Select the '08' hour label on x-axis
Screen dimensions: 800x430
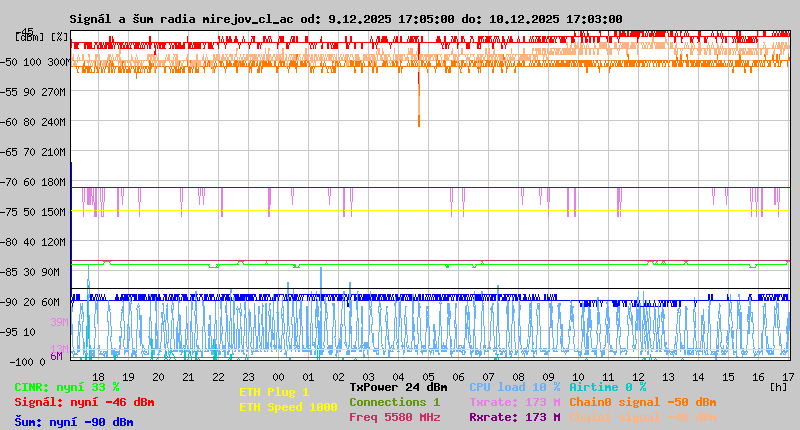pos(518,377)
